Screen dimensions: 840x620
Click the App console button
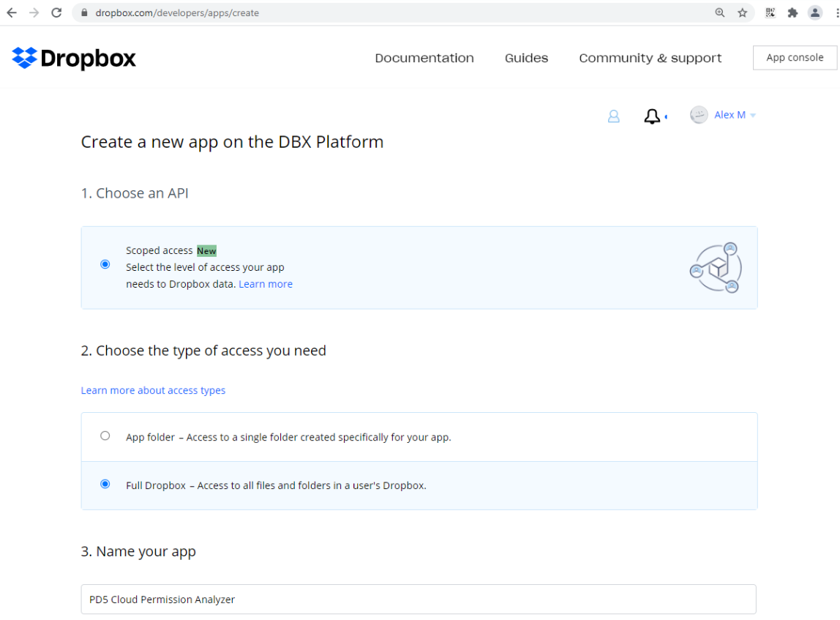[x=795, y=57]
